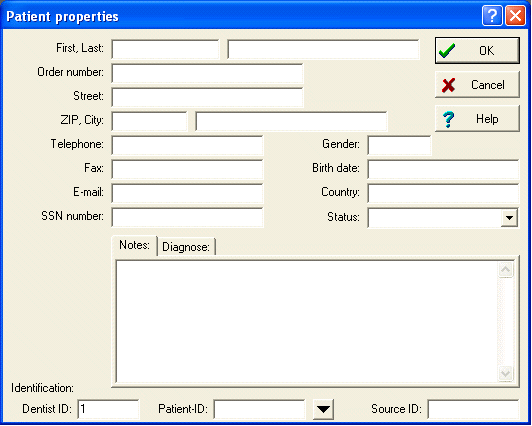Click the Source ID input field
This screenshot has width=532, height=426.
click(473, 409)
